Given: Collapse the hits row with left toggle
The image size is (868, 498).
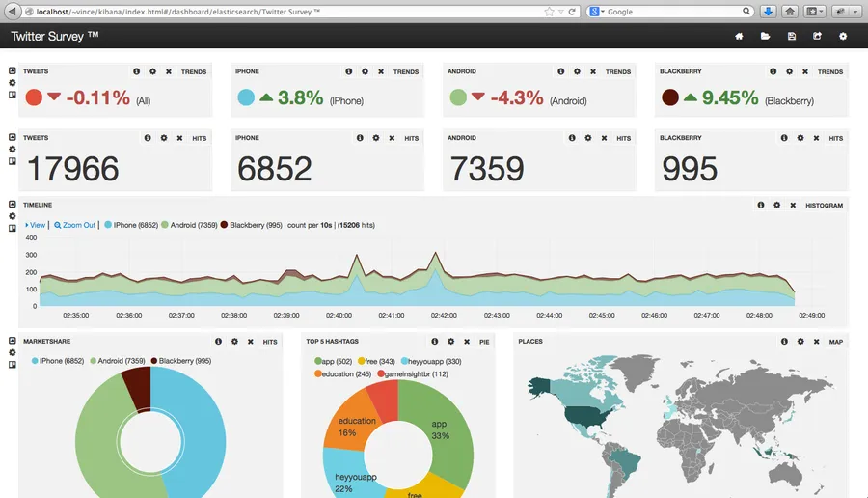Looking at the screenshot, I should tap(13, 137).
